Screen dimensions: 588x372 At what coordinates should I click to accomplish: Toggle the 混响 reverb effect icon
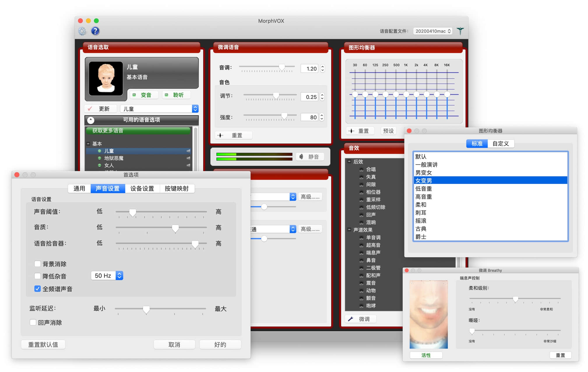click(361, 222)
